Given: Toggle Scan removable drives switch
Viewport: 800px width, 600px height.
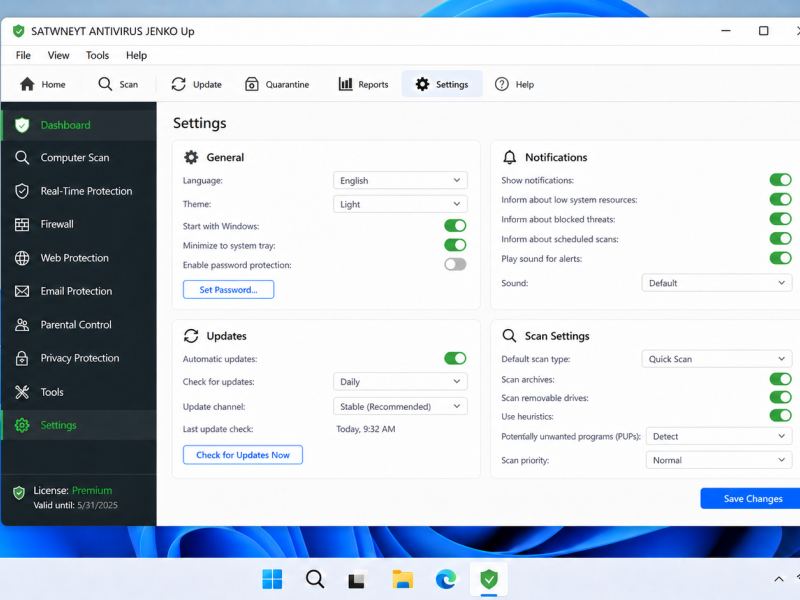Looking at the screenshot, I should [781, 397].
